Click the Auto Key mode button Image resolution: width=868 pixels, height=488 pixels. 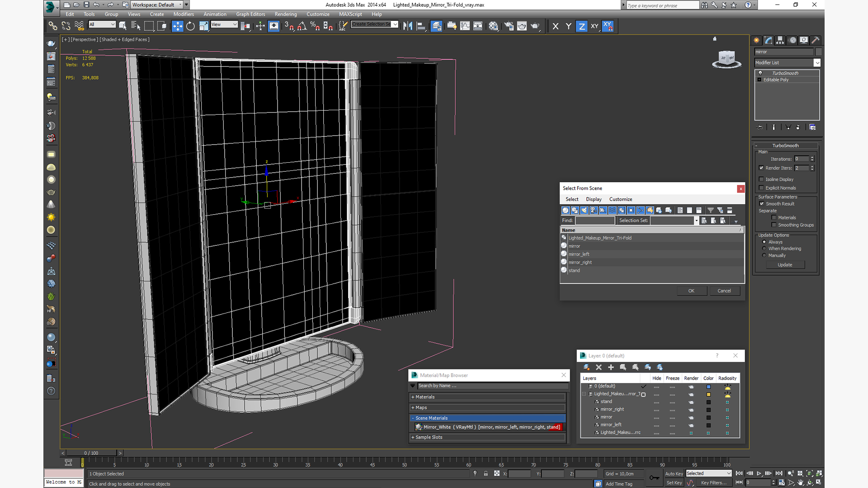tap(674, 474)
